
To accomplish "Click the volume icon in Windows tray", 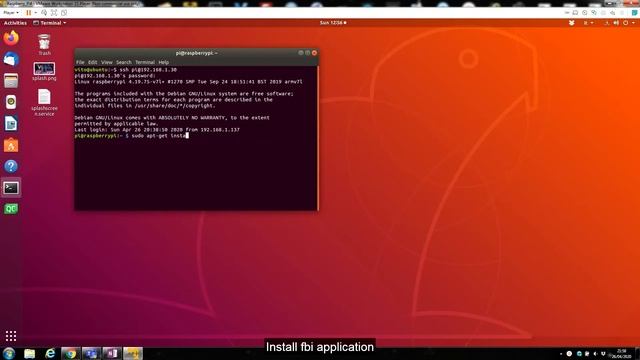I will coord(596,354).
